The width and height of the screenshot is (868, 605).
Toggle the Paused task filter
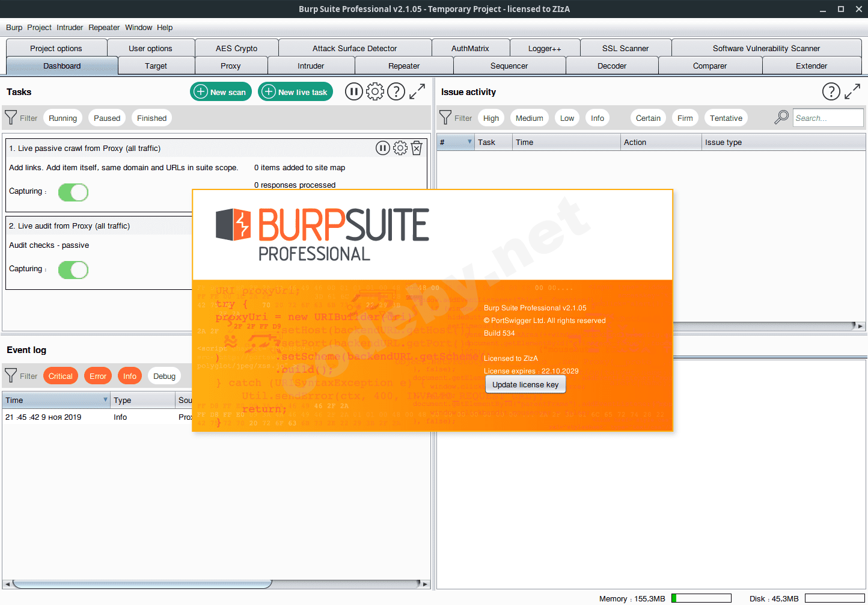tap(107, 118)
